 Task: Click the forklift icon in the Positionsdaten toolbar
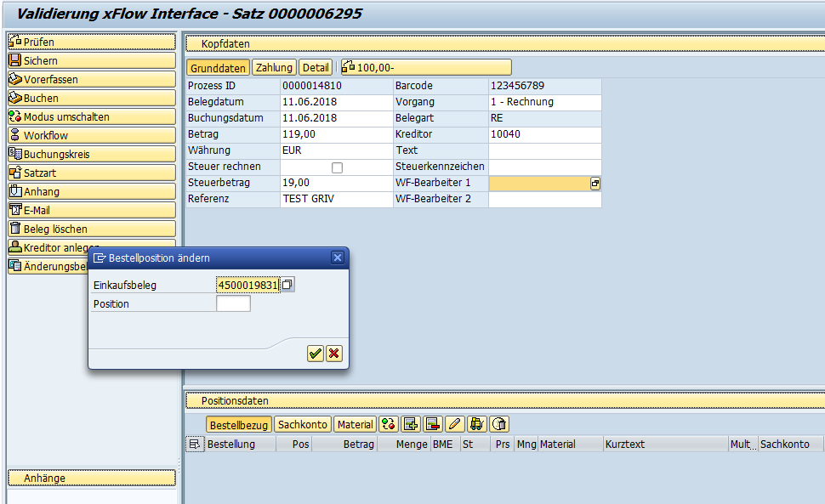pyautogui.click(x=477, y=424)
